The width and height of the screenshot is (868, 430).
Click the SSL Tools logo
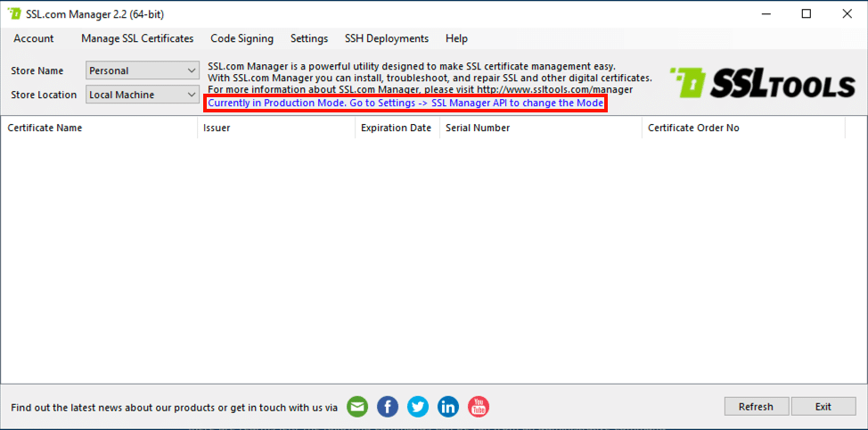click(762, 83)
